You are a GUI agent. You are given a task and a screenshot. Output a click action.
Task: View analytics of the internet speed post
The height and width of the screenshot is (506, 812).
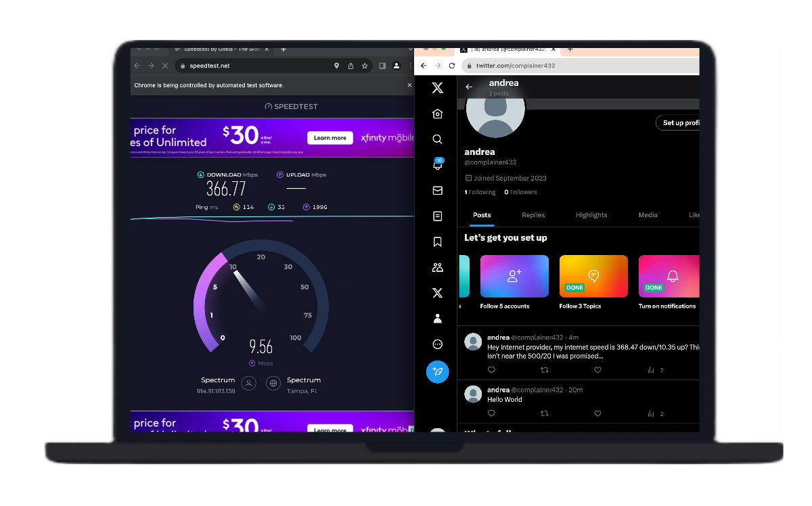(x=655, y=370)
